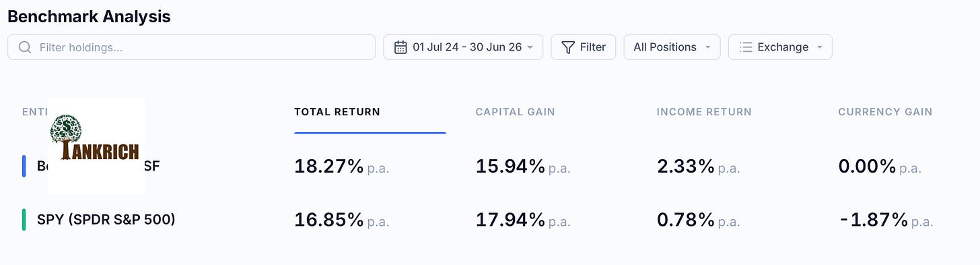Switch to the Income Return column
The height and width of the screenshot is (265, 980).
(704, 112)
